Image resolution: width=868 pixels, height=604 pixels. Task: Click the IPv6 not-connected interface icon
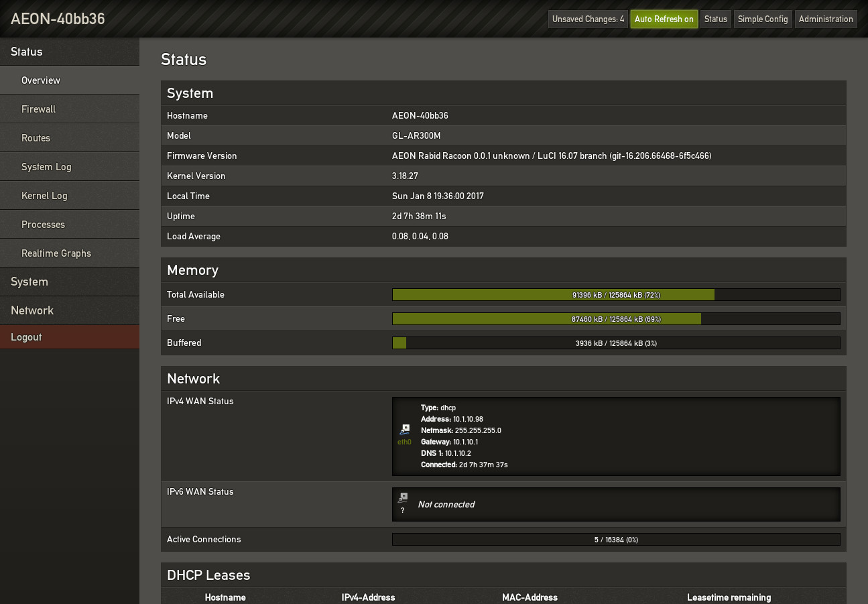point(403,498)
